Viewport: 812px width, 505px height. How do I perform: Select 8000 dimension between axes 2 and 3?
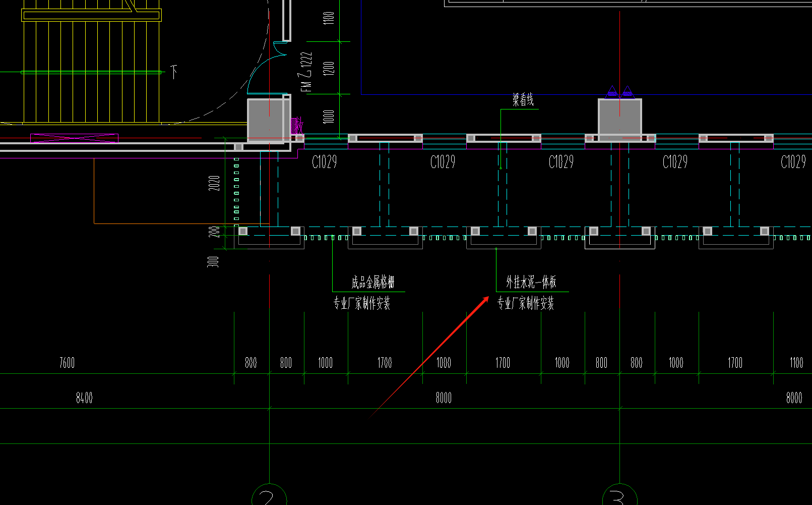pyautogui.click(x=444, y=398)
